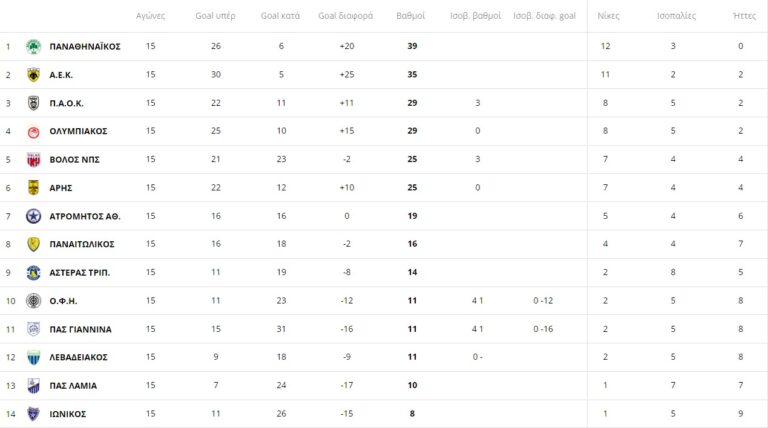Viewport: 768px width, 428px height.
Task: Click the Volos NPS club crest
Action: click(x=33, y=159)
